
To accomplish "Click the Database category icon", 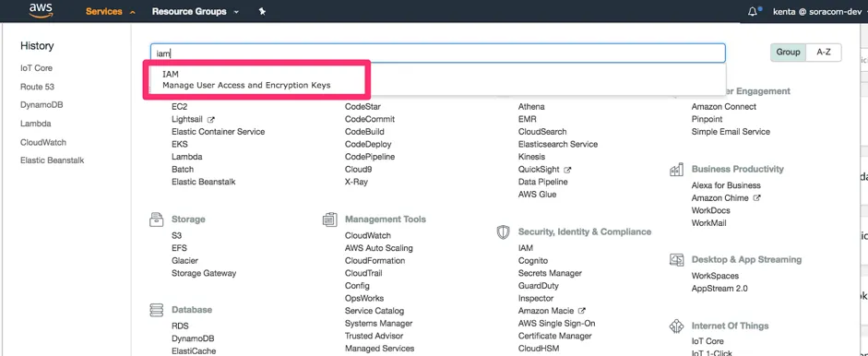I will point(157,310).
